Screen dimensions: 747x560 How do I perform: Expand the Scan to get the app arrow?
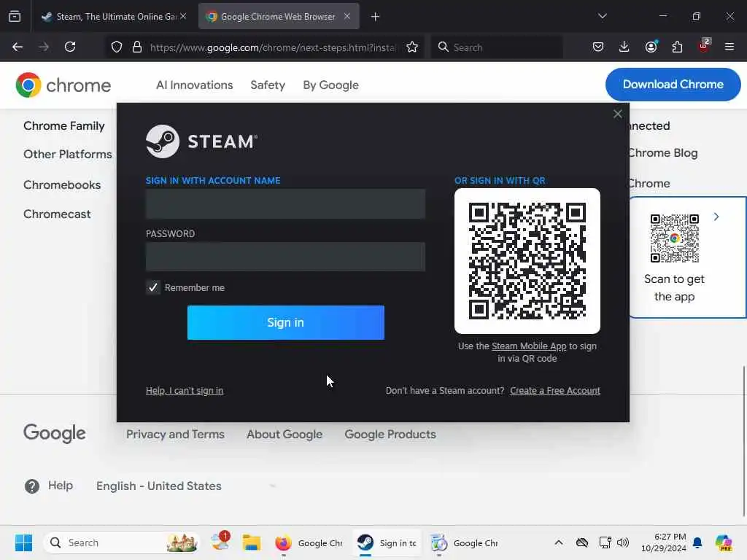point(716,217)
